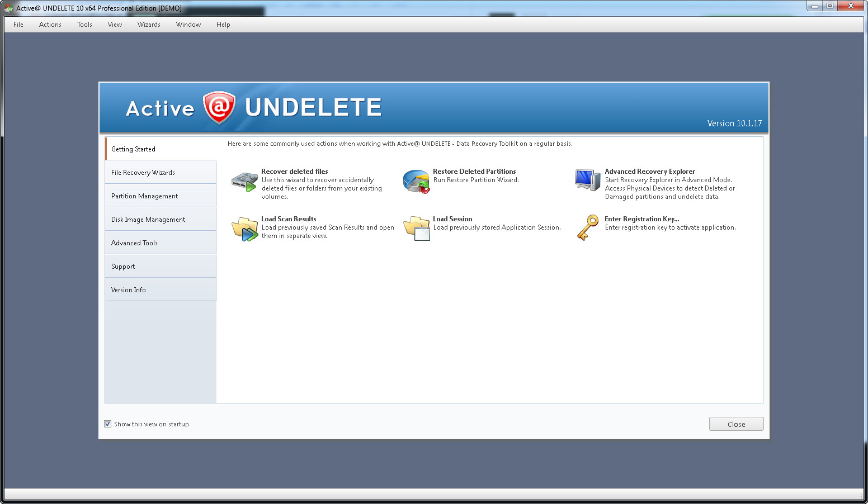Click the Restore Deleted Partitions disk icon

pyautogui.click(x=416, y=181)
